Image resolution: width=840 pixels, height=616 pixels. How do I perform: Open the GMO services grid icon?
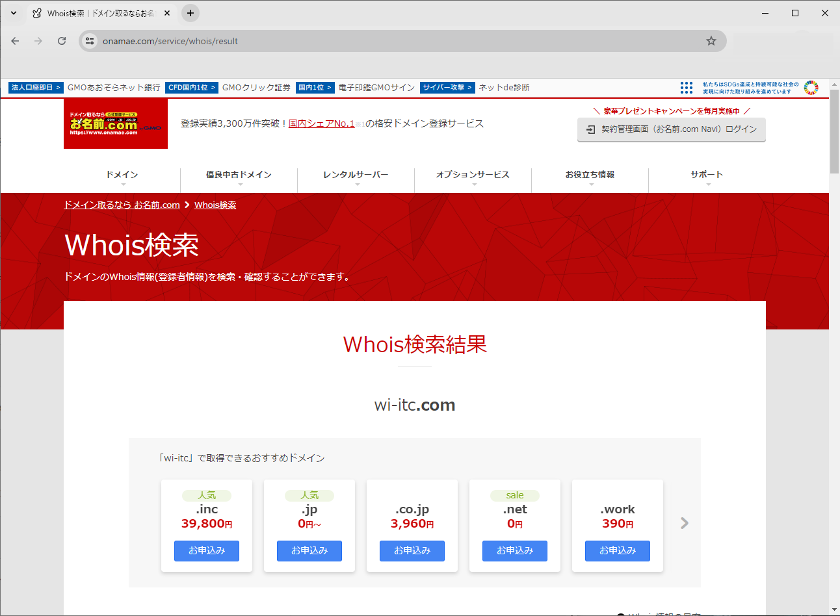click(x=686, y=88)
